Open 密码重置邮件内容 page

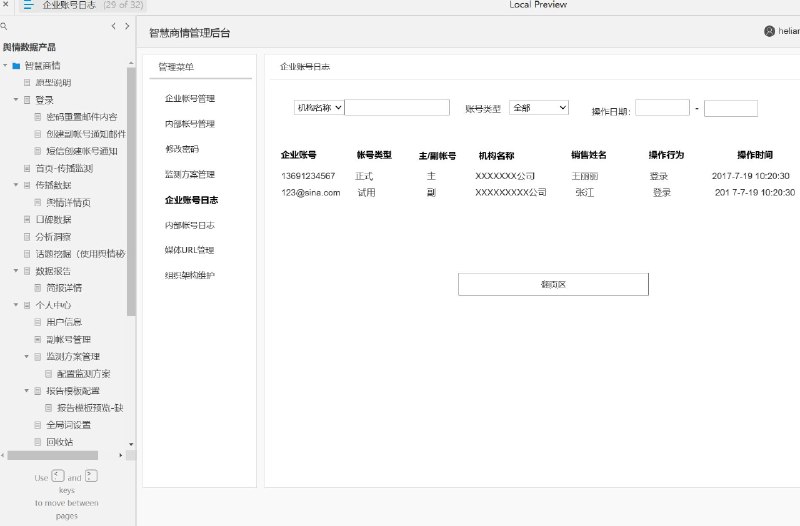82,117
